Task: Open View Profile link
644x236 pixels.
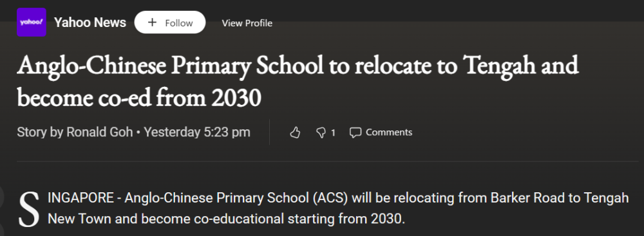Action: pyautogui.click(x=247, y=23)
